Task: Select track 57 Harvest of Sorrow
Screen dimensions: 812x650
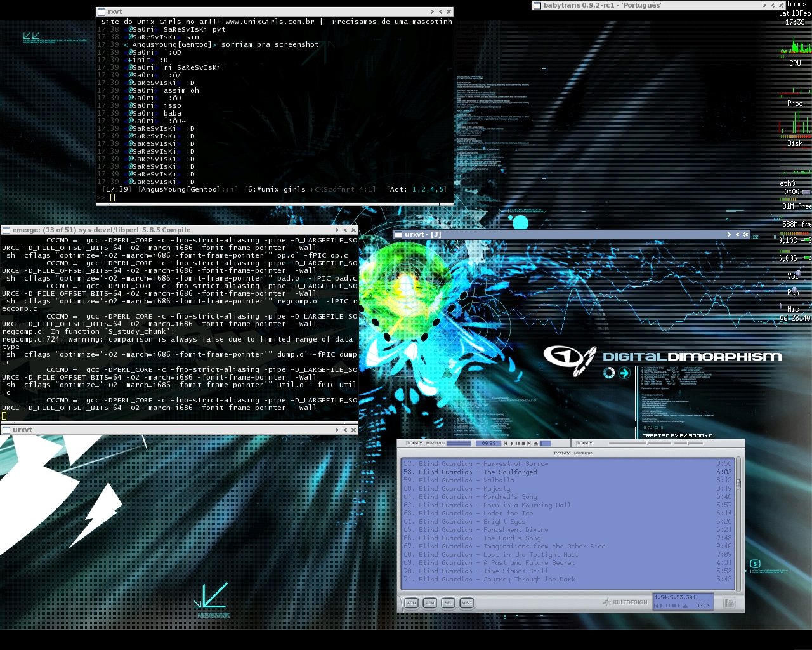Action: (x=567, y=464)
